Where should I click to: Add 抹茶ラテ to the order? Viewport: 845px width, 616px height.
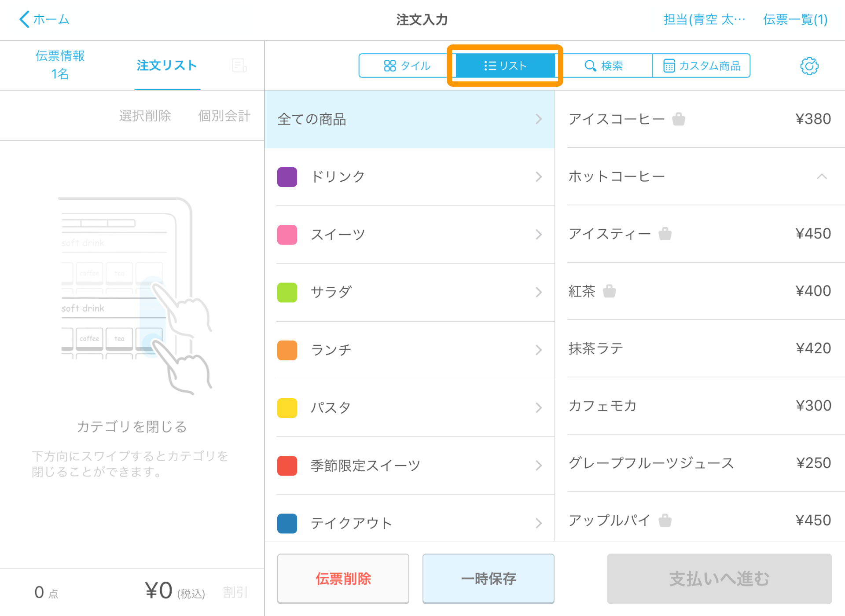pos(699,348)
